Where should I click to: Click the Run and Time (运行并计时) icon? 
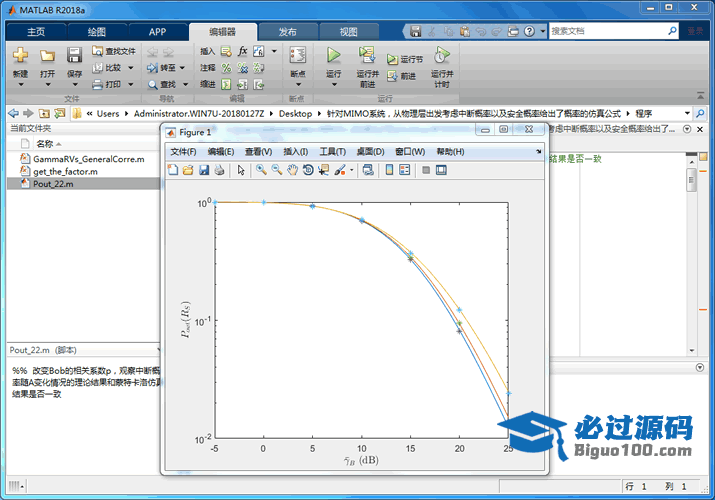click(441, 55)
